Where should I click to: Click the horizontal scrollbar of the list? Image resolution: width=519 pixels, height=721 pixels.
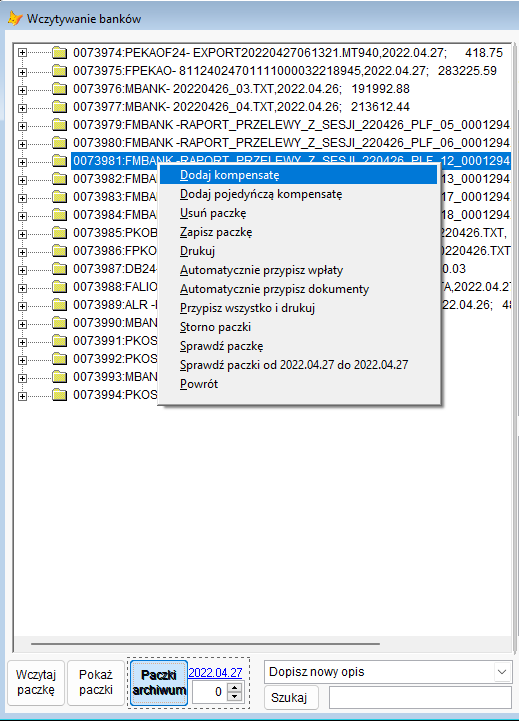tap(205, 644)
